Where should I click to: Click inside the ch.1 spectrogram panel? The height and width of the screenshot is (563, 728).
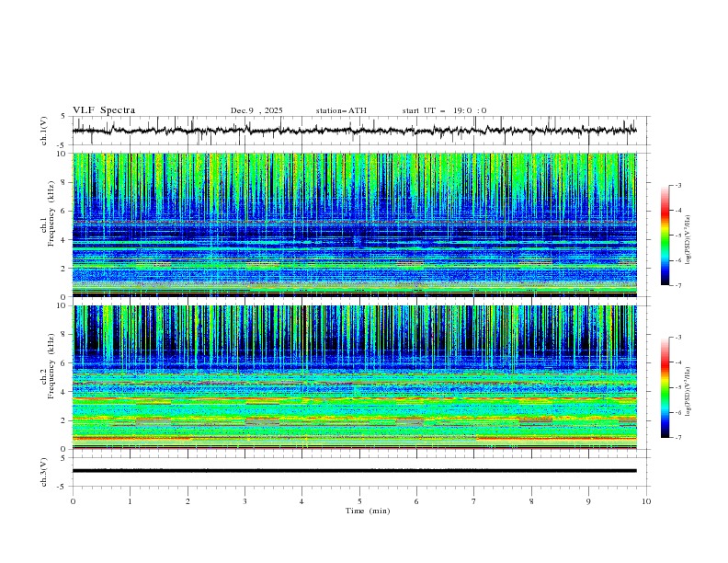(358, 224)
